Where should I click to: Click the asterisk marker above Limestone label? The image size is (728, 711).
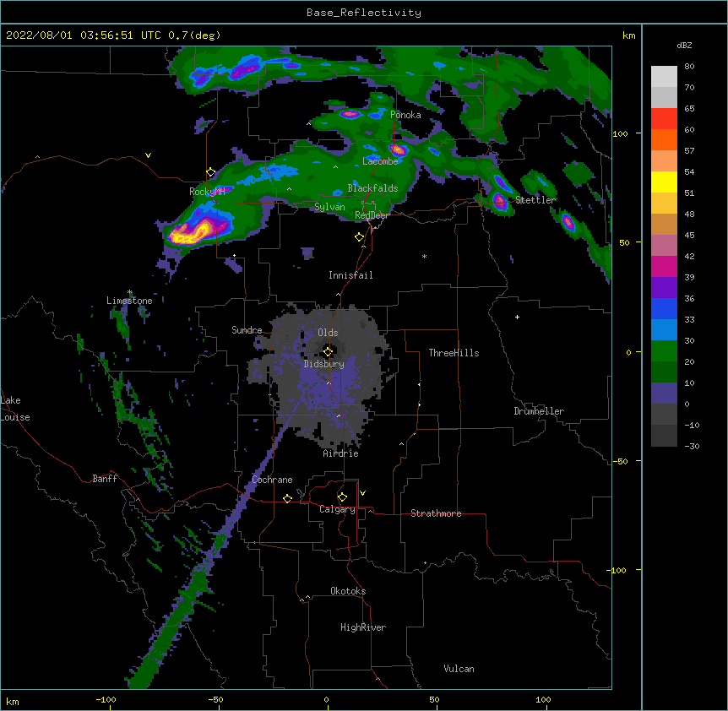point(130,292)
